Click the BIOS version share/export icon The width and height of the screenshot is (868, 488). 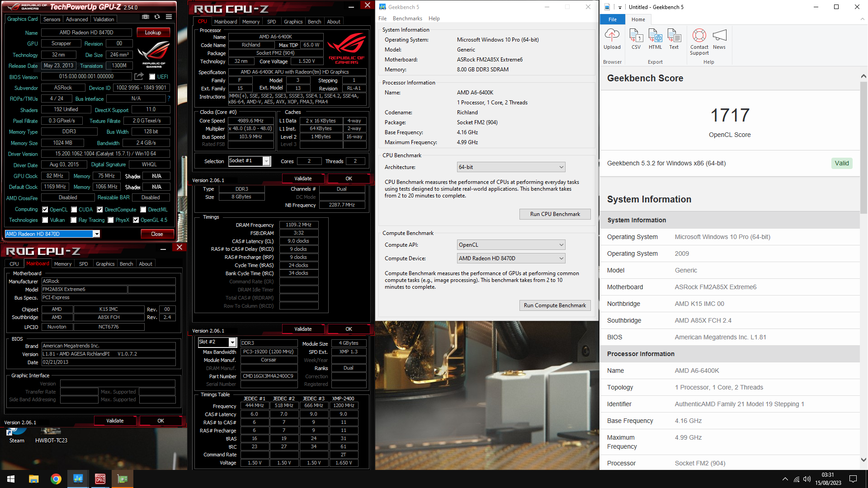click(139, 76)
